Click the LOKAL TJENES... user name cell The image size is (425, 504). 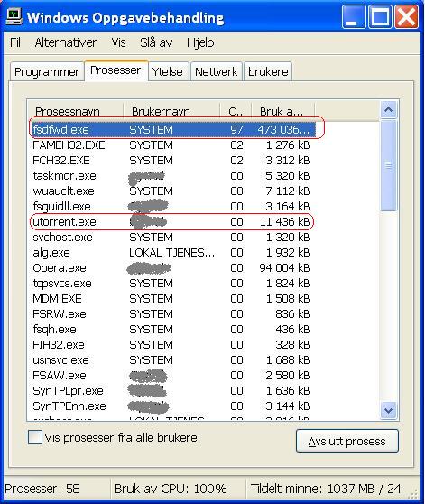pyautogui.click(x=171, y=253)
